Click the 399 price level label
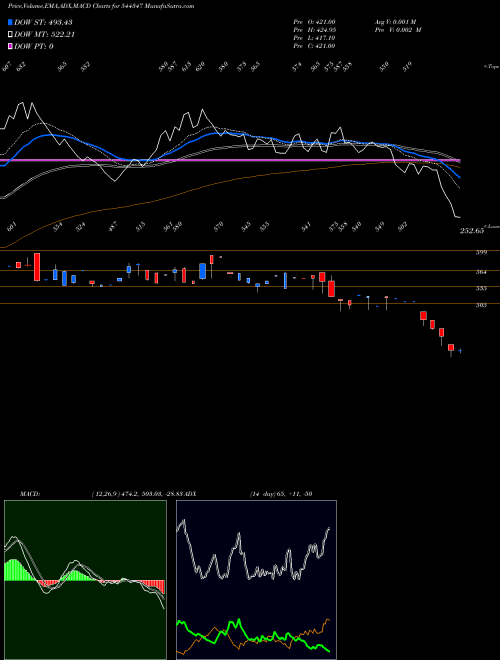 click(481, 253)
